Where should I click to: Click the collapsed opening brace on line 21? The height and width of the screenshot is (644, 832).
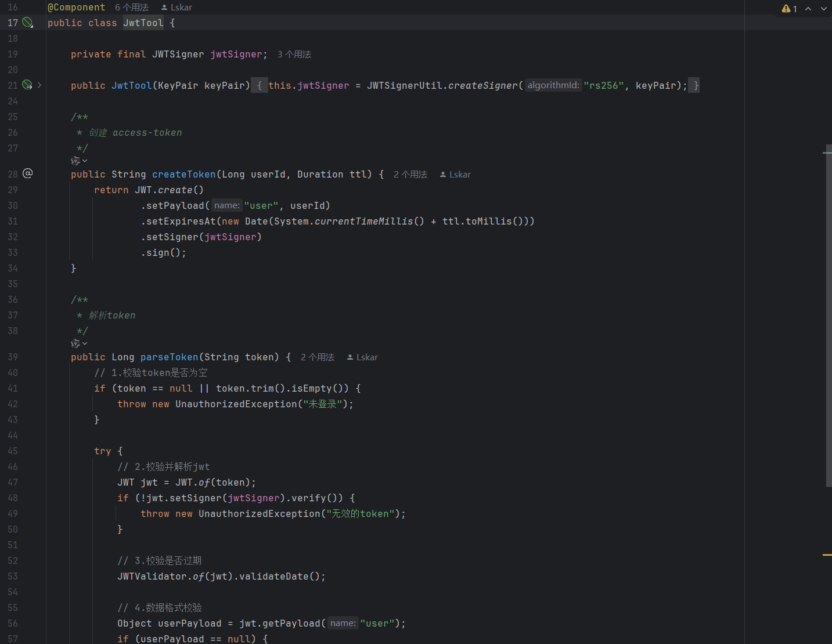click(x=260, y=85)
